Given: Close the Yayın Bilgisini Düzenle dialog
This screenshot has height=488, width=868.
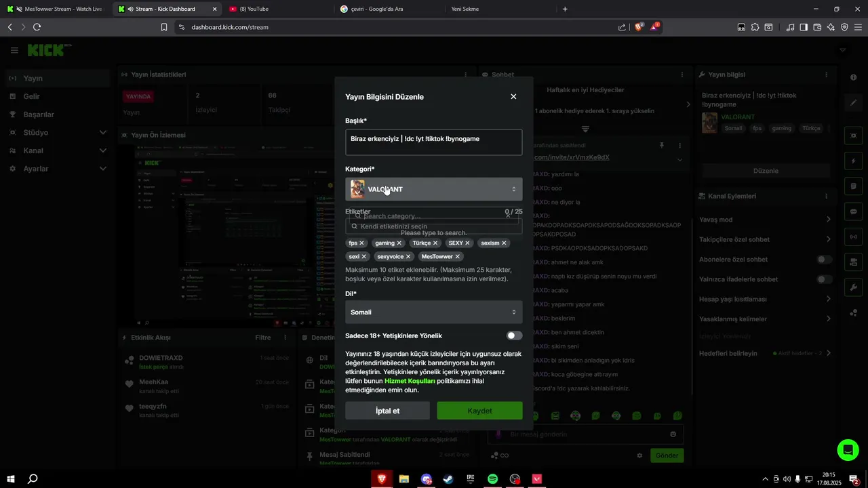Looking at the screenshot, I should point(513,97).
